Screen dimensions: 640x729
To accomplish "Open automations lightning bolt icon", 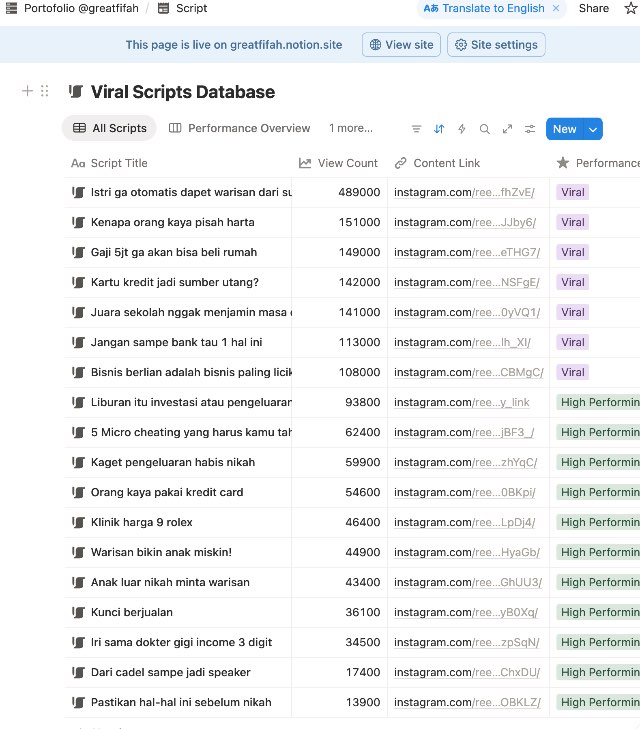I will 462,129.
